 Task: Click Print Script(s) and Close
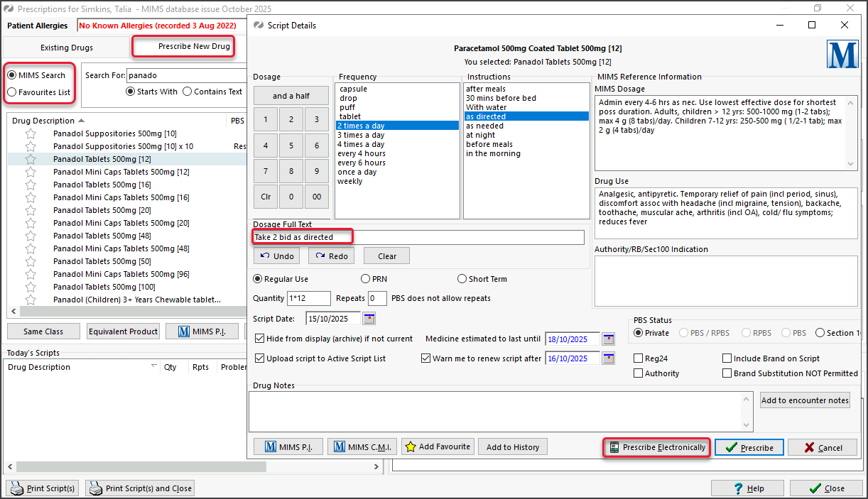140,488
